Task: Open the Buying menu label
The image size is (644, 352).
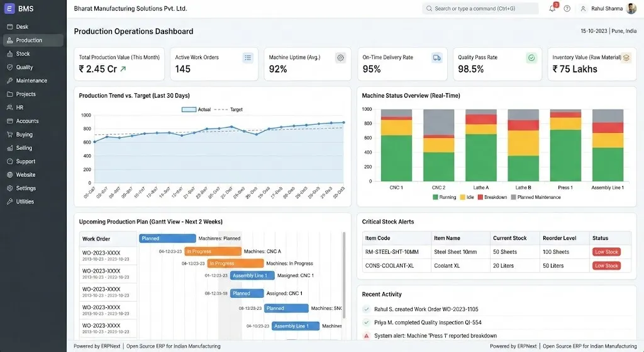Action: 25,135
